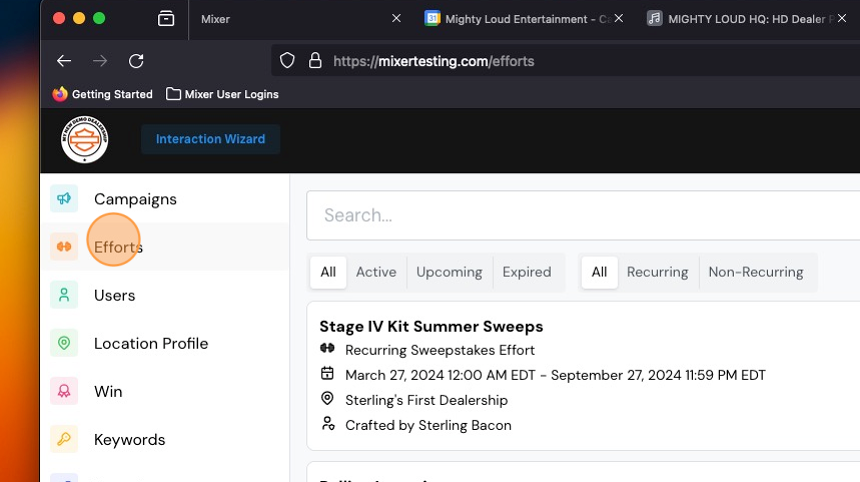Open the tab overview icon in titlebar
Image resolution: width=860 pixels, height=482 pixels.
(166, 19)
